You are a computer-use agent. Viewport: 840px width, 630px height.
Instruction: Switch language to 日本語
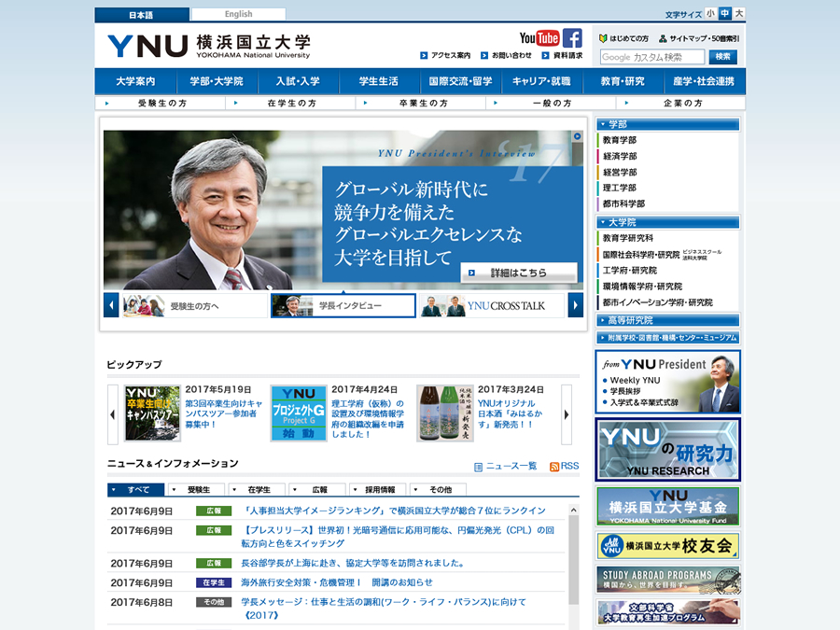[x=142, y=14]
